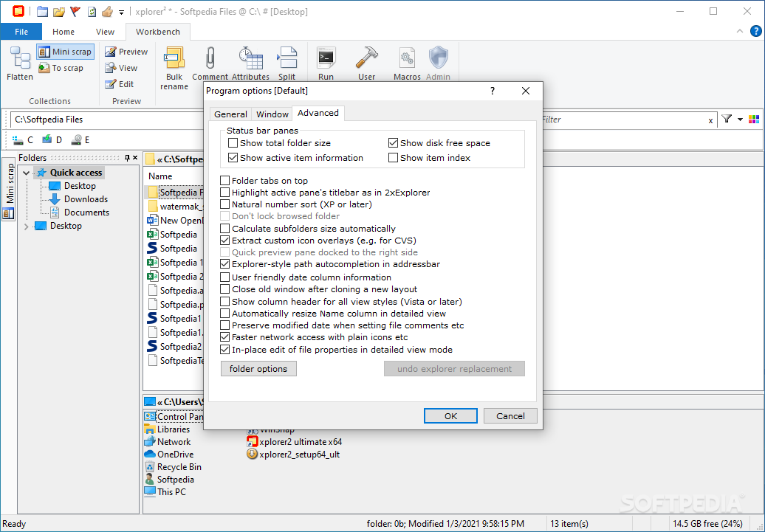The height and width of the screenshot is (532, 765).
Task: Pin the Folders panel
Action: (127, 157)
